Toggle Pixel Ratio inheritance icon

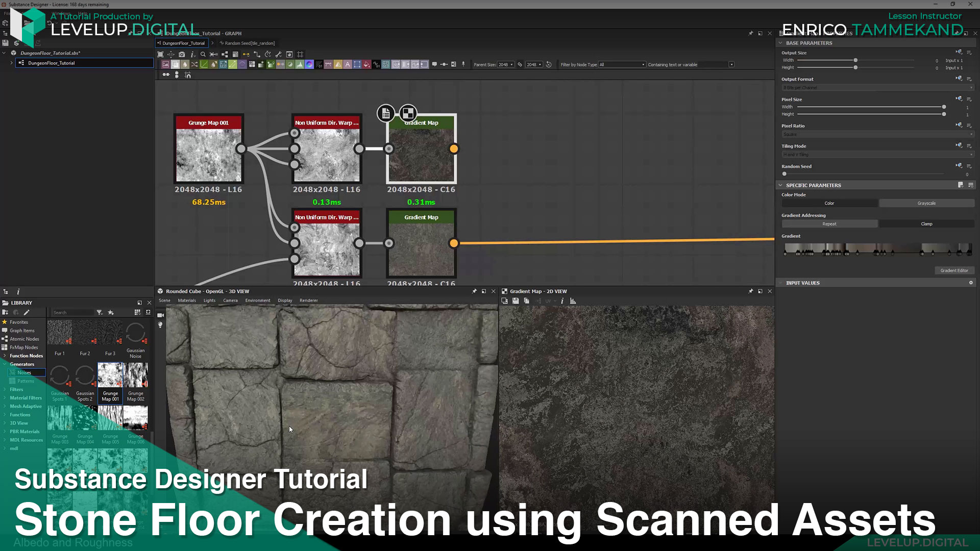pyautogui.click(x=959, y=125)
